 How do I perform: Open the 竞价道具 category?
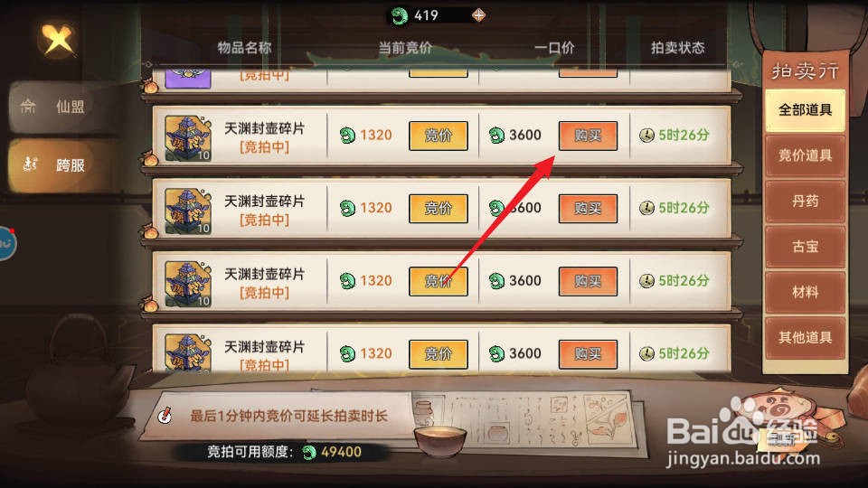(x=805, y=156)
